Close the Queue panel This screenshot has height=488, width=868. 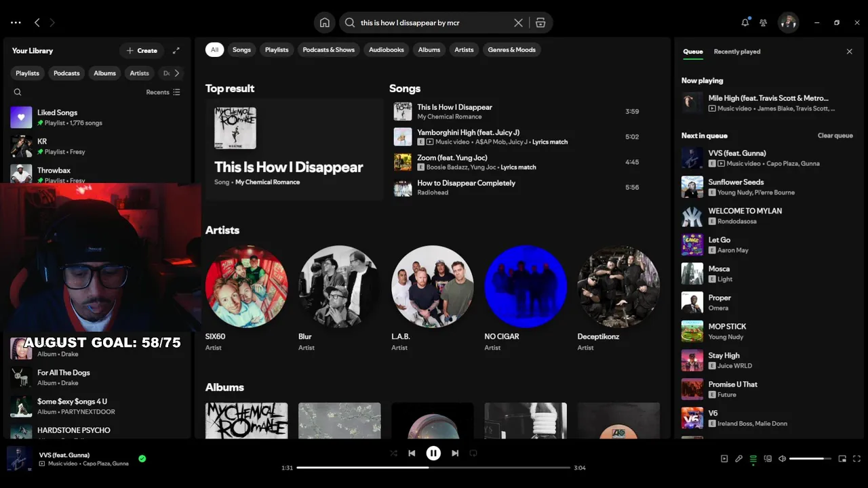[x=849, y=52]
